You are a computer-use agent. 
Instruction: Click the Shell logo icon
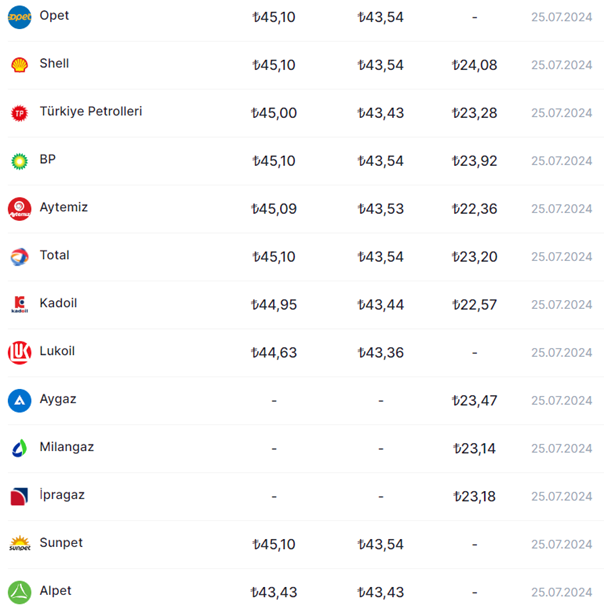click(x=19, y=65)
